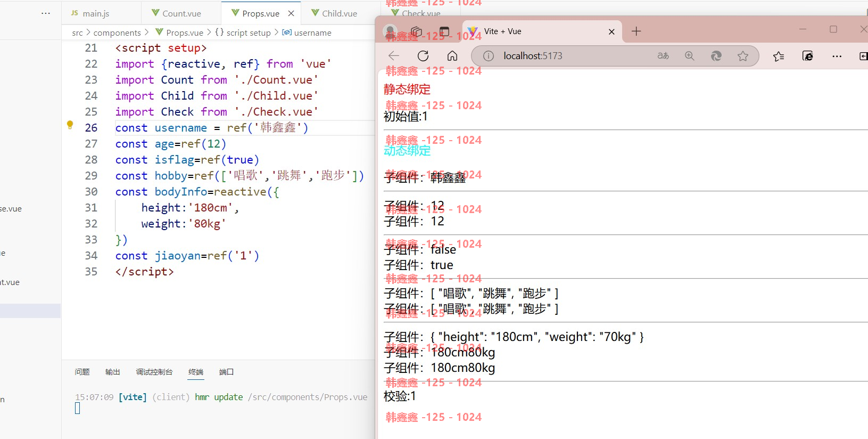
Task: Open the translate page icon
Action: pos(663,56)
